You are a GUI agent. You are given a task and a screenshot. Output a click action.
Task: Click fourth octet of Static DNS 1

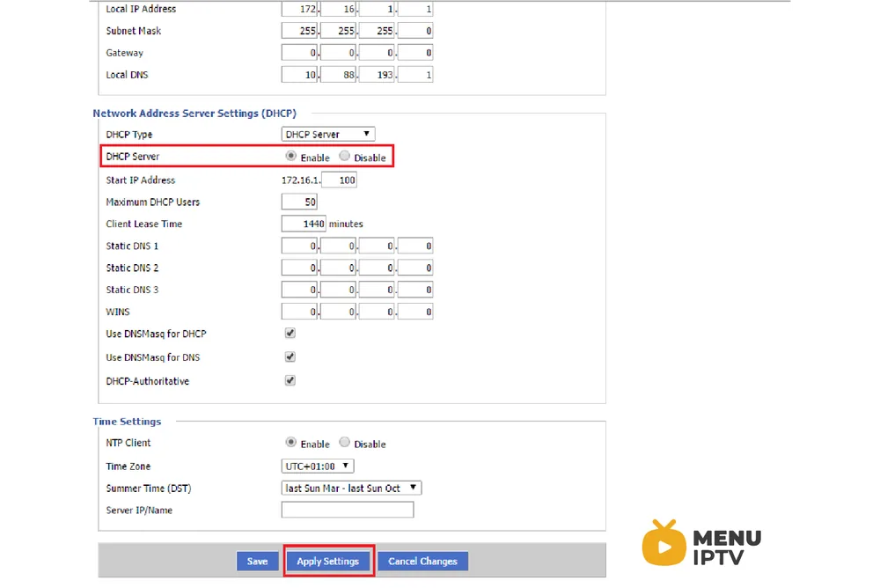tap(415, 246)
